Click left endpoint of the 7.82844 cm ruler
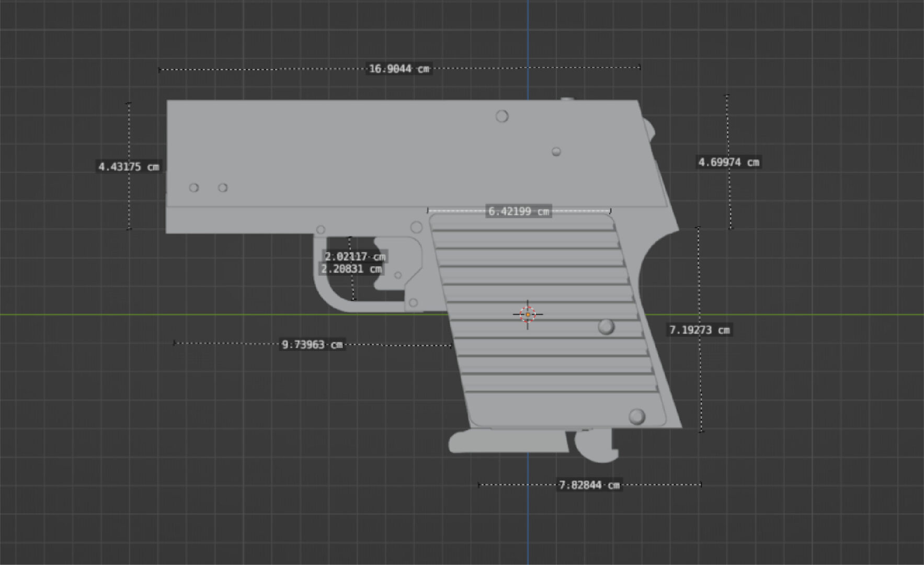The height and width of the screenshot is (565, 924). pos(479,485)
